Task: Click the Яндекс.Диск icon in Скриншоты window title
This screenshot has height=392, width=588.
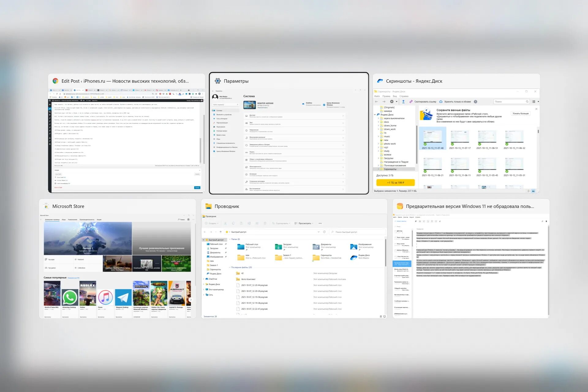Action: click(x=380, y=81)
